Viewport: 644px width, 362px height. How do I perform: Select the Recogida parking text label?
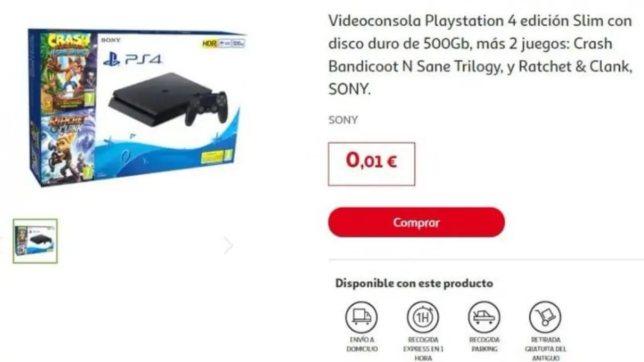484,344
